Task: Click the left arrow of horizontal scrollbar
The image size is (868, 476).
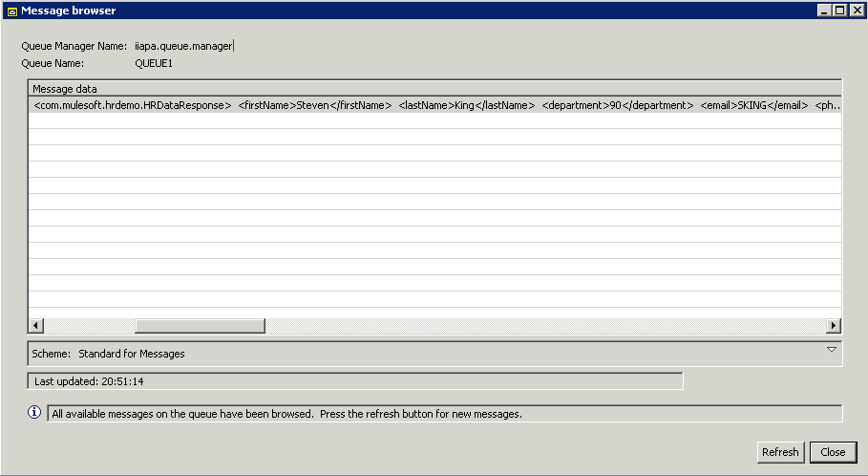Action: tap(36, 325)
